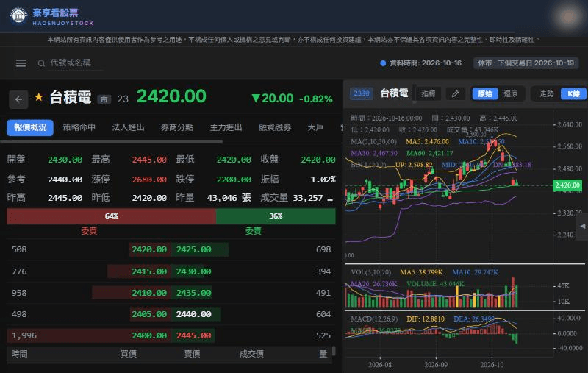The width and height of the screenshot is (588, 373).
Task: Click the profile avatar in header
Action: (x=567, y=16)
